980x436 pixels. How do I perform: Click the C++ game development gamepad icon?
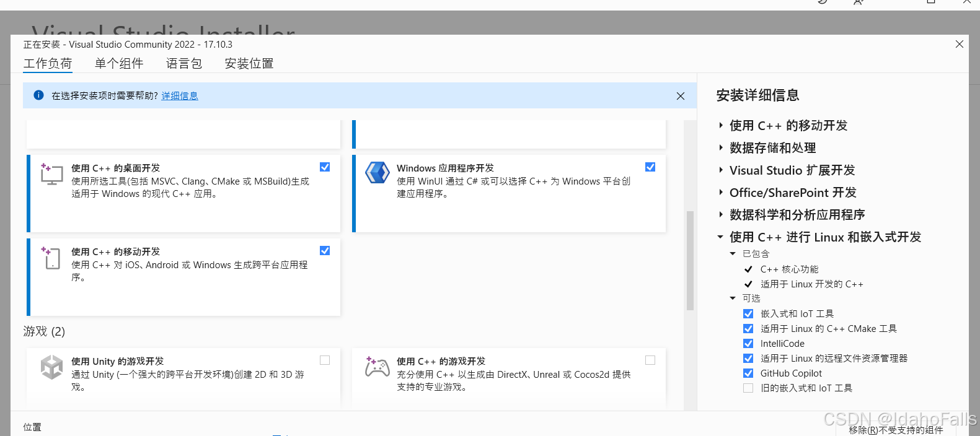(377, 367)
